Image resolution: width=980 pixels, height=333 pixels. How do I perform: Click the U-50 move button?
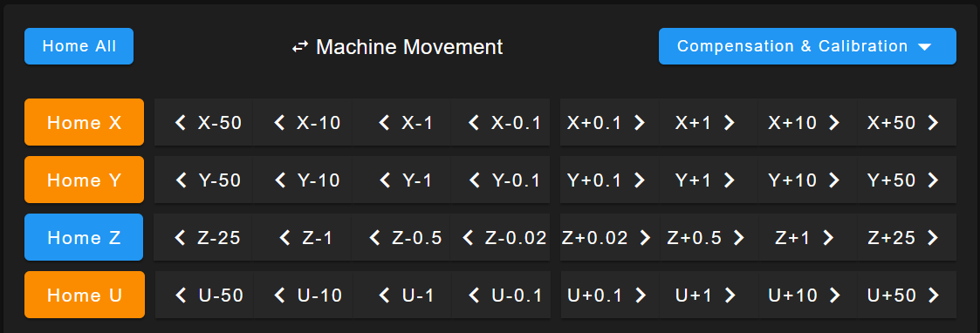(x=203, y=295)
